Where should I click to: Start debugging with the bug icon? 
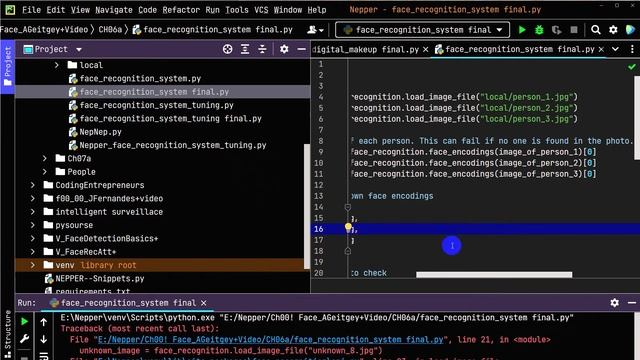(x=539, y=30)
